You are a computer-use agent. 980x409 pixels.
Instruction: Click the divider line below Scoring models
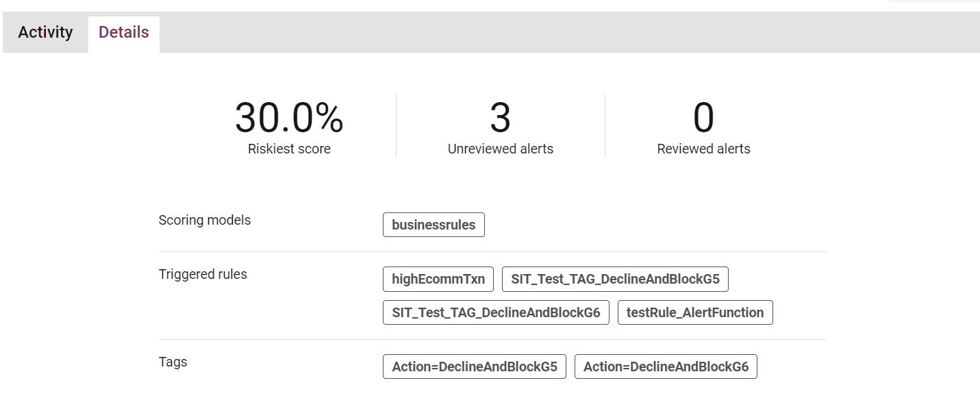[x=492, y=251]
